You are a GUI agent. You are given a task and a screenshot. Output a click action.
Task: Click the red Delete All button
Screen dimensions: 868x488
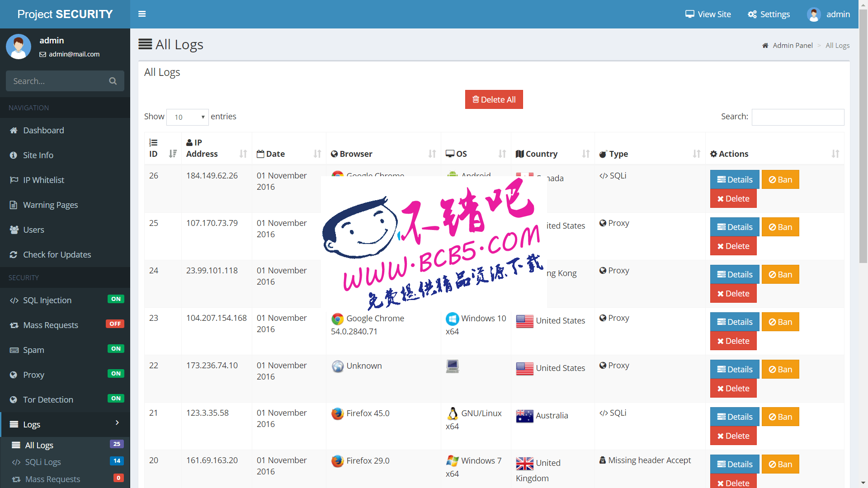494,99
